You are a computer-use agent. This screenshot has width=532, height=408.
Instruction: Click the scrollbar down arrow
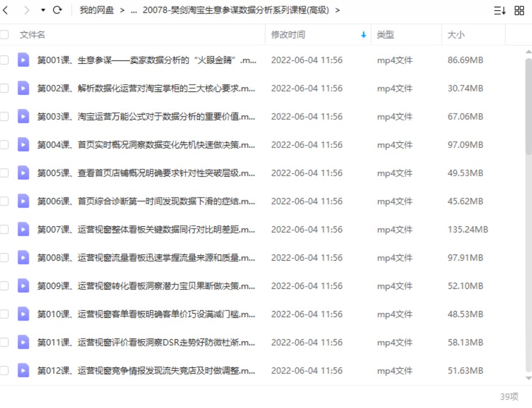528,378
